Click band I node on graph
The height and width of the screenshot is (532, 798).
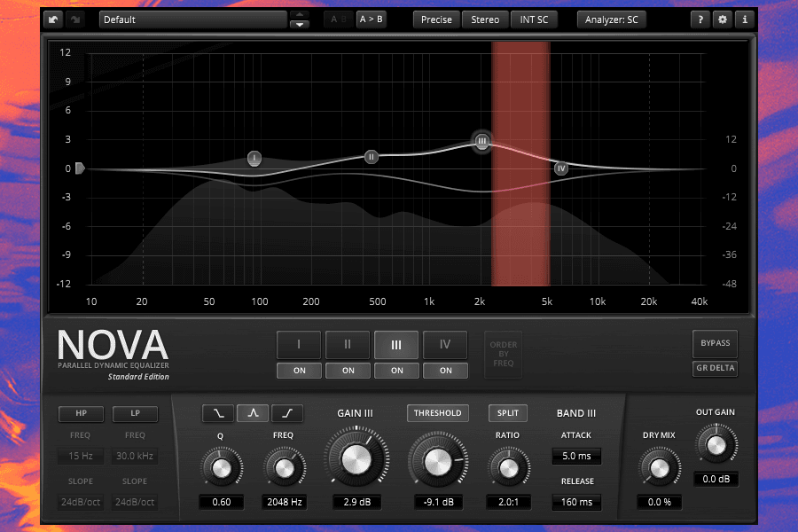[x=254, y=159]
